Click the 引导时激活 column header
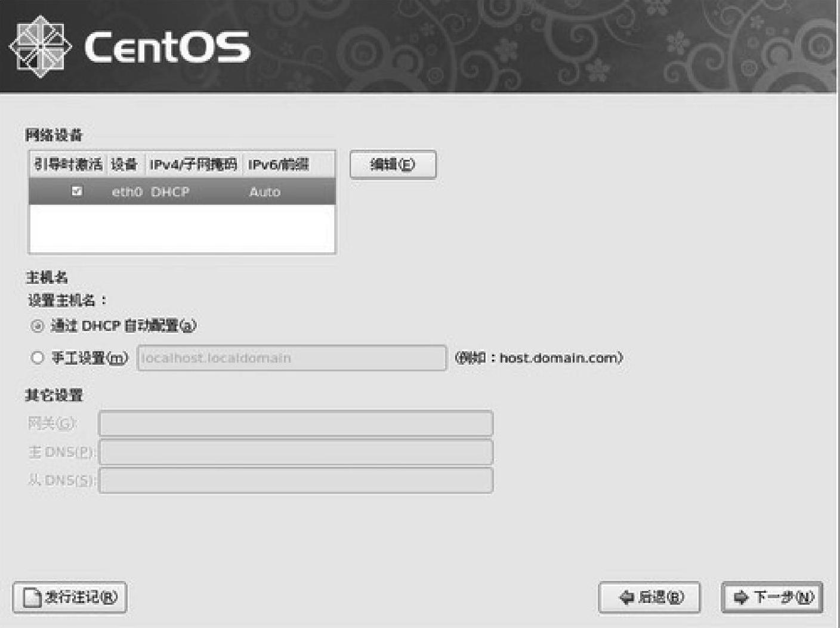This screenshot has height=628, width=840. pyautogui.click(x=68, y=164)
